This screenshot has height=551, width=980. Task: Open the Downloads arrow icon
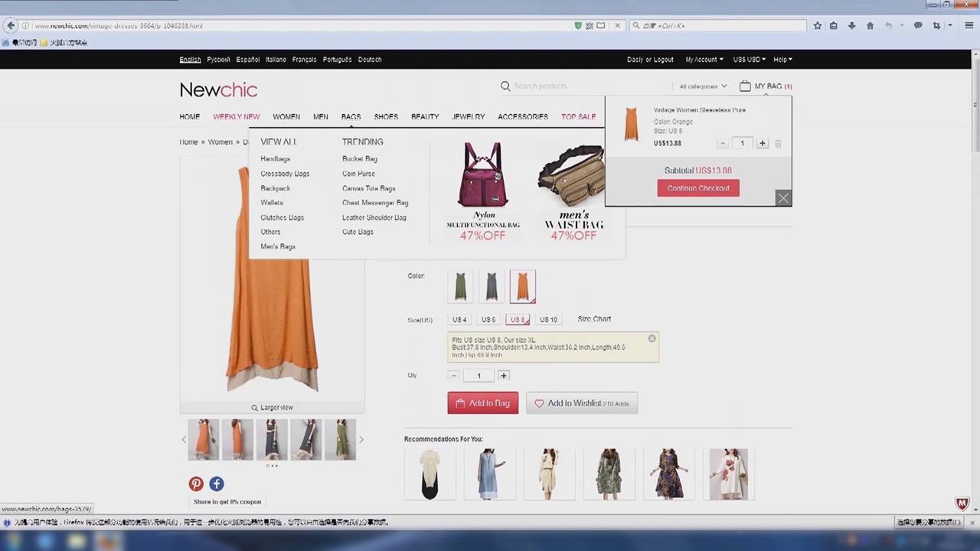coord(851,25)
